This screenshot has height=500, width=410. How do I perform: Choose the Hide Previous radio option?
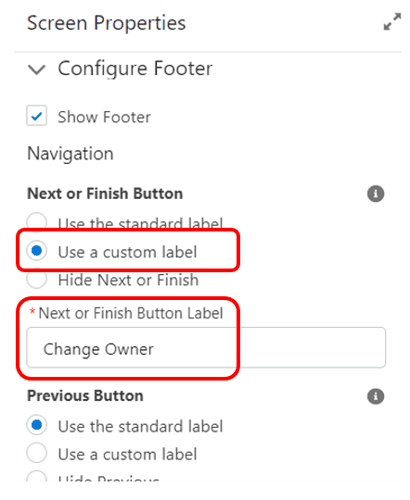click(37, 476)
